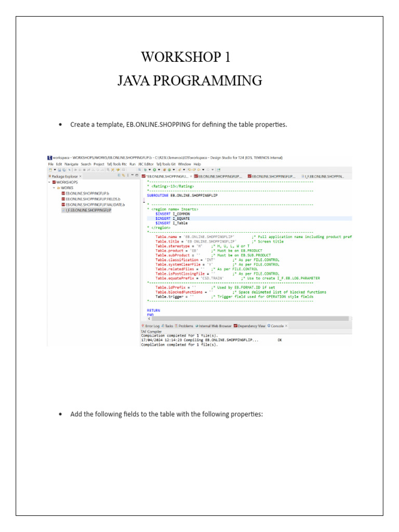Click the TAF Compiler console label
The height and width of the screenshot is (532, 399).
coord(151,331)
